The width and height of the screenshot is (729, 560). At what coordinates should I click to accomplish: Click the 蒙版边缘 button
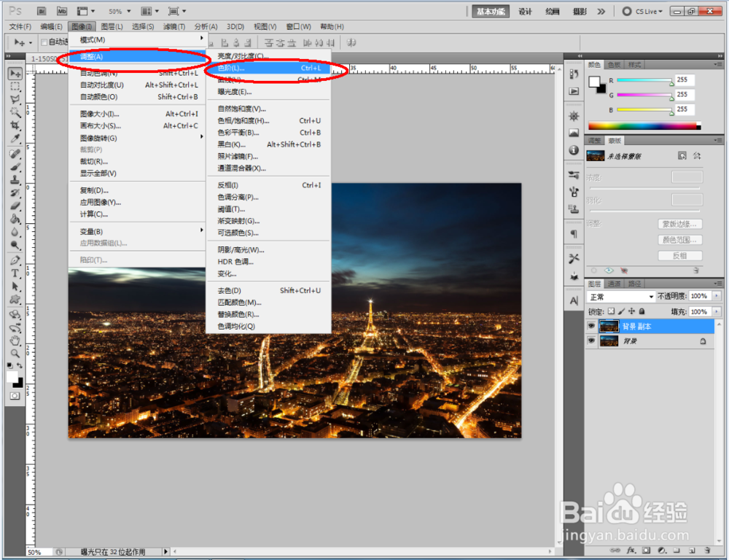(679, 224)
